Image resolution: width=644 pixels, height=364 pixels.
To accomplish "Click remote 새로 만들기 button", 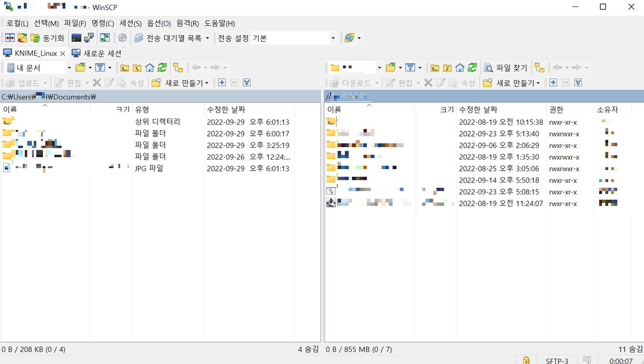I will tap(511, 83).
